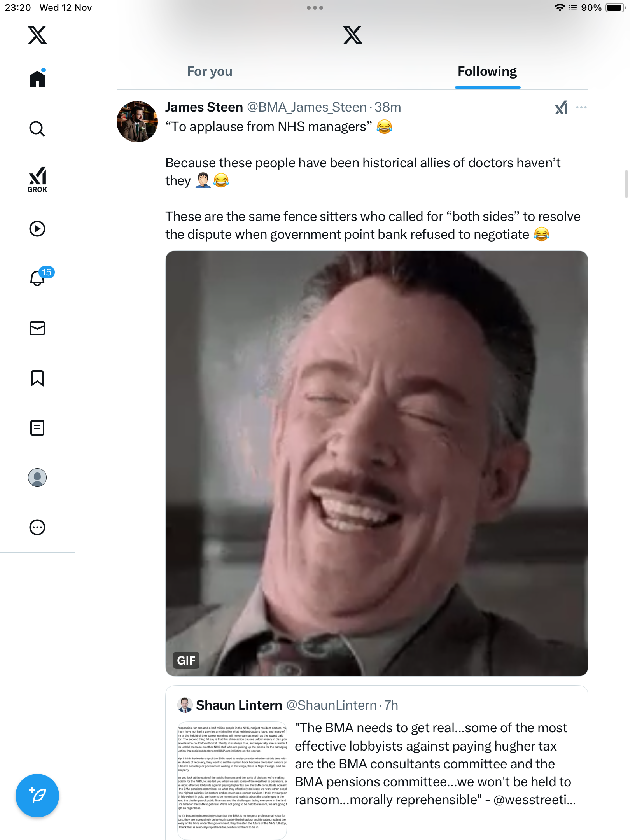Select the Following tab
The image size is (630, 840).
pyautogui.click(x=487, y=72)
